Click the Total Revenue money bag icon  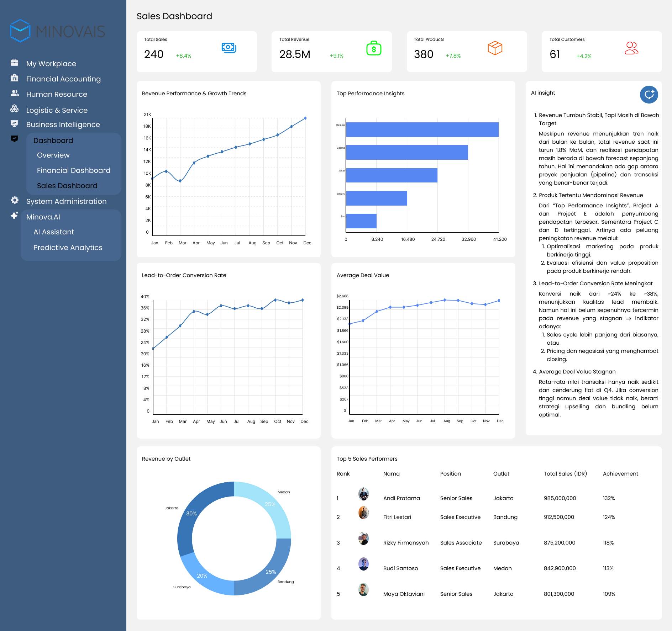coord(374,48)
